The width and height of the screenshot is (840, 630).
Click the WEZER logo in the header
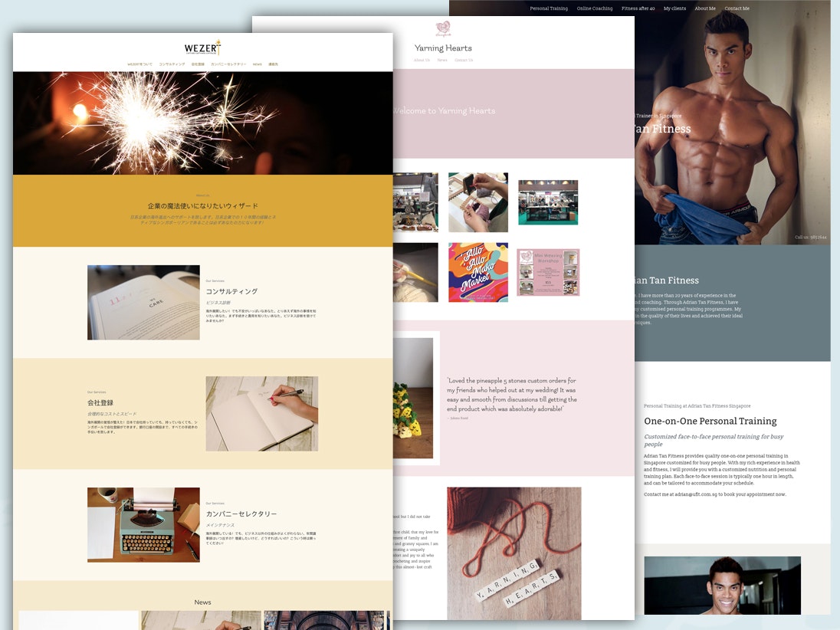click(202, 48)
